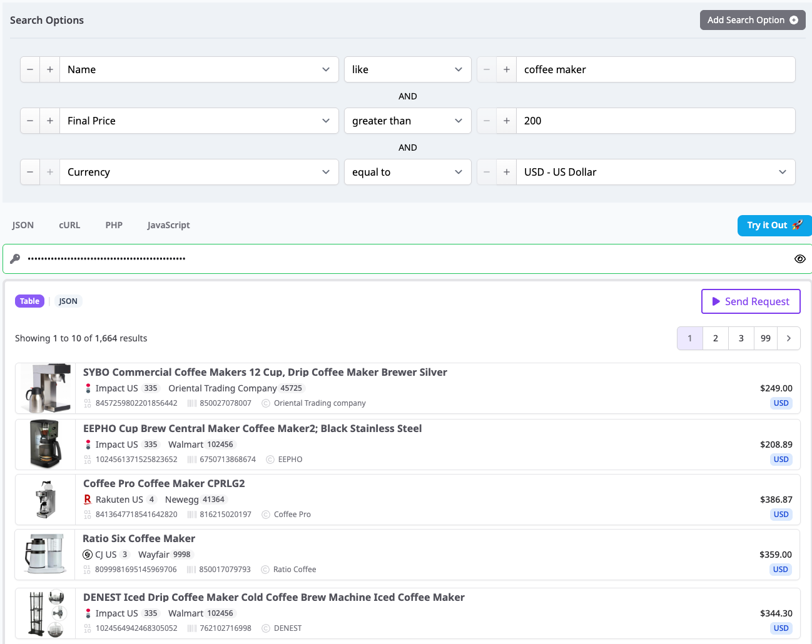Open Ratio Six Coffee Maker thumbnail
This screenshot has width=812, height=644.
[x=46, y=554]
